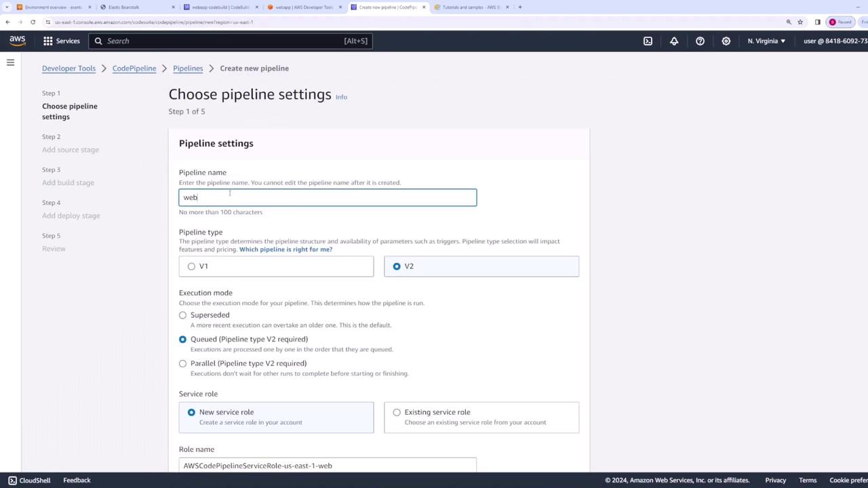Image resolution: width=868 pixels, height=488 pixels.
Task: Open the AWS settings gear icon
Action: pyautogui.click(x=726, y=41)
